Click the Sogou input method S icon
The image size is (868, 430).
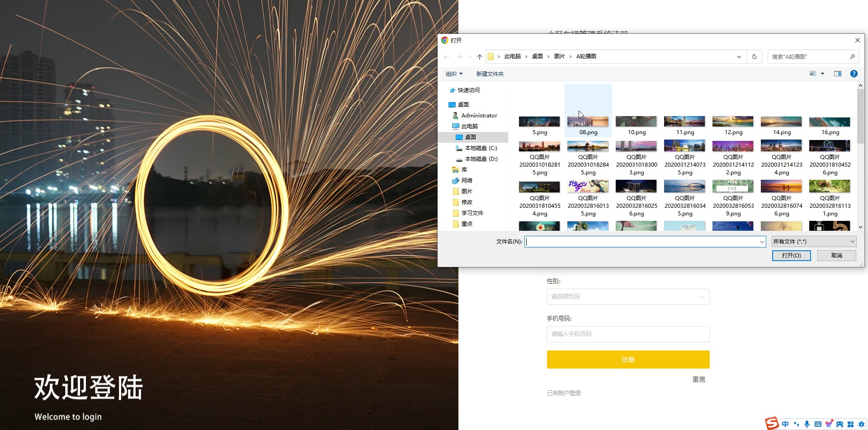pyautogui.click(x=772, y=423)
